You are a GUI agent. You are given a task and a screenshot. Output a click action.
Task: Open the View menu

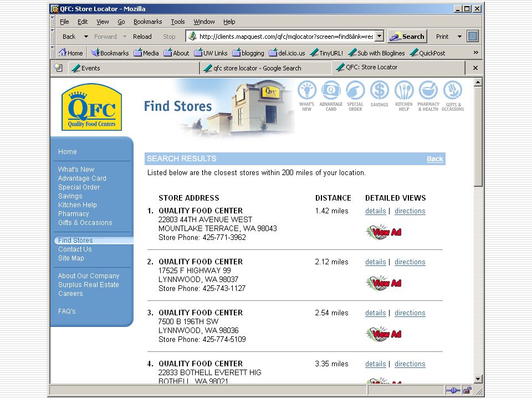click(103, 22)
